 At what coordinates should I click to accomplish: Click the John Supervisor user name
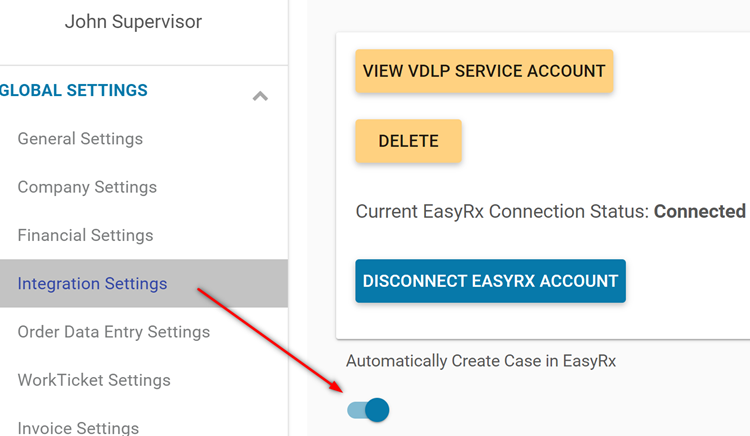coord(133,22)
